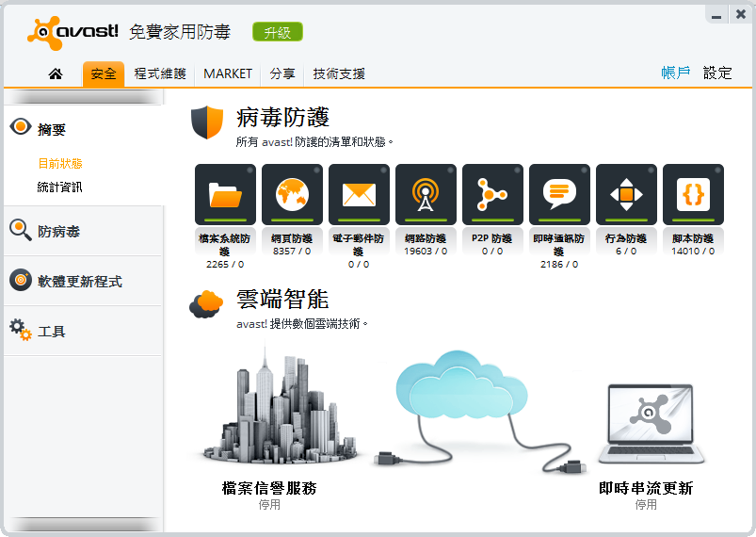This screenshot has height=537, width=756.
Task: Click the laptop image for 即時串流更新
Action: tap(651, 424)
